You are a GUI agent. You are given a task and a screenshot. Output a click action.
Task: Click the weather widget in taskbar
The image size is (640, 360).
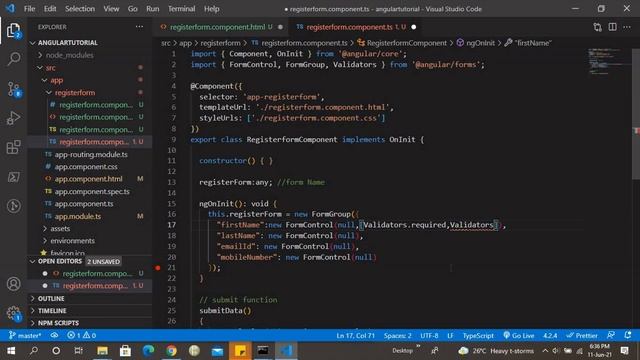pyautogui.click(x=496, y=351)
